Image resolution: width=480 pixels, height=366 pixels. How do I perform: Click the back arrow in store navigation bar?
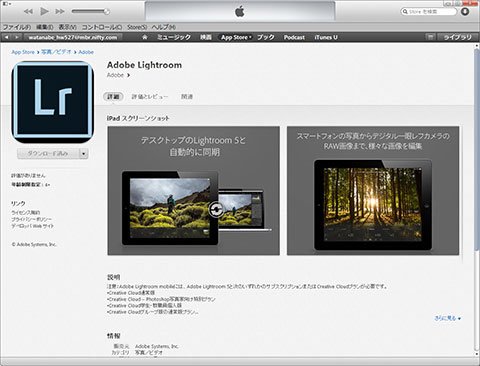(x=7, y=37)
